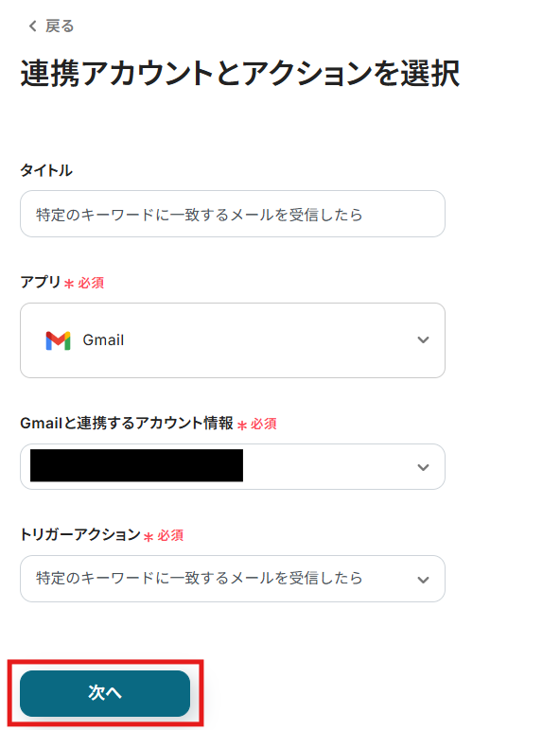Expand the アプリ dropdown chevron
The width and height of the screenshot is (560, 730).
(423, 339)
